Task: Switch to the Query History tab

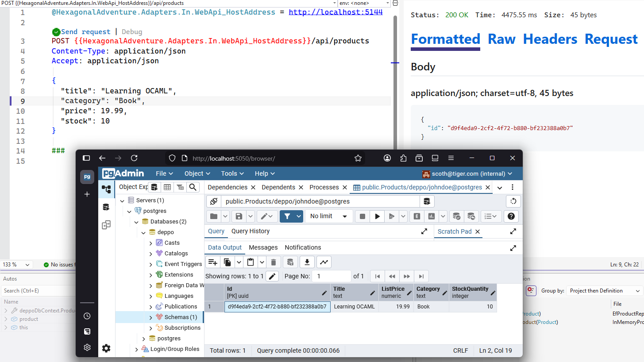Action: pos(250,231)
